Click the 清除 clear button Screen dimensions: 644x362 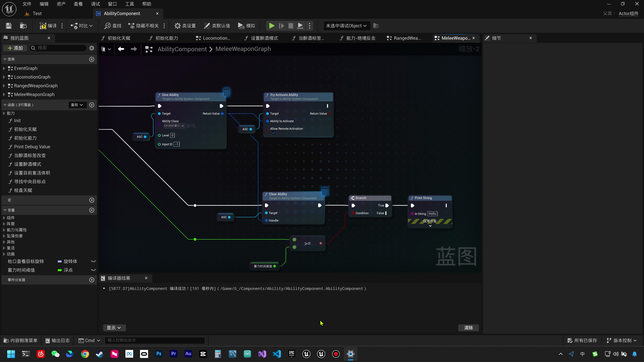468,328
